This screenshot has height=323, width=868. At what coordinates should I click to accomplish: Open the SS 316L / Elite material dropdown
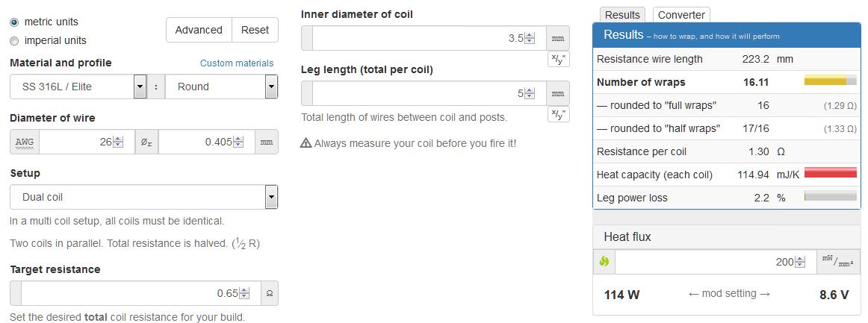(x=78, y=87)
